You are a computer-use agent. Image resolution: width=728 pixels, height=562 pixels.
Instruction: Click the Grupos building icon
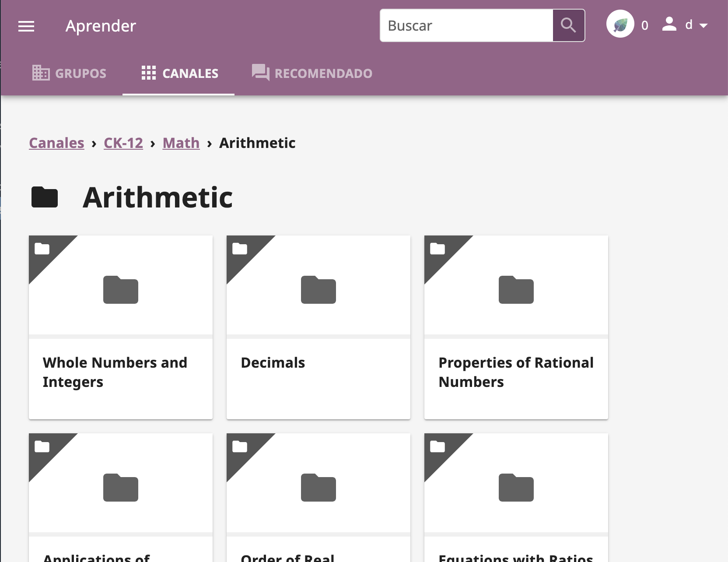[x=41, y=73]
